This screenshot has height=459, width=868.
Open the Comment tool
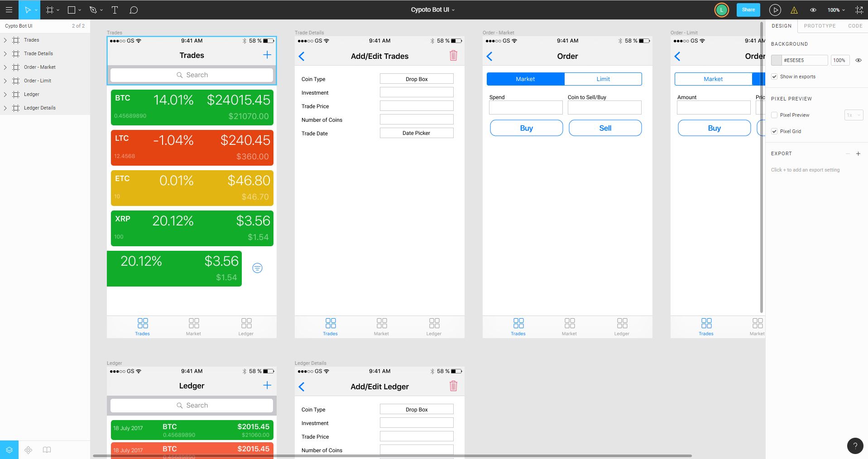134,10
